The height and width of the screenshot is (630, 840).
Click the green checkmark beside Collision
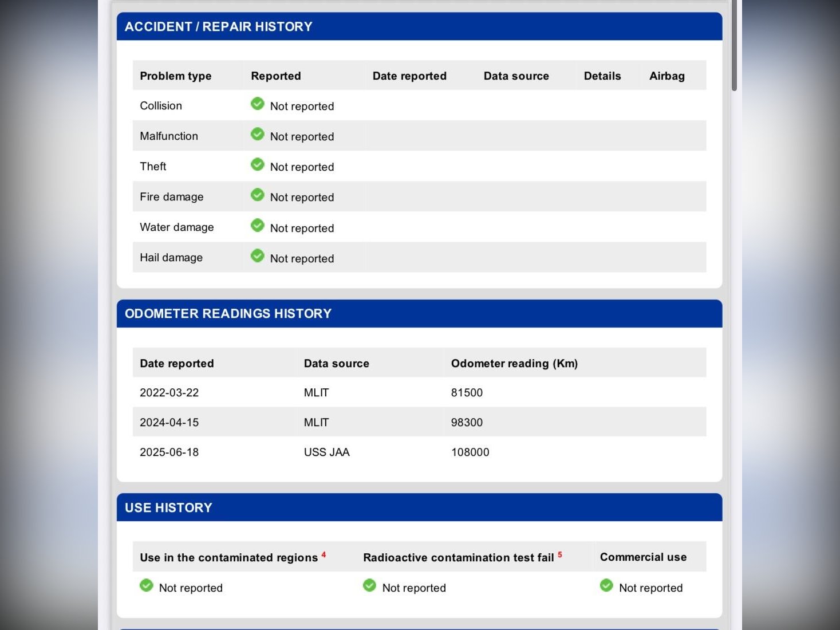point(258,104)
